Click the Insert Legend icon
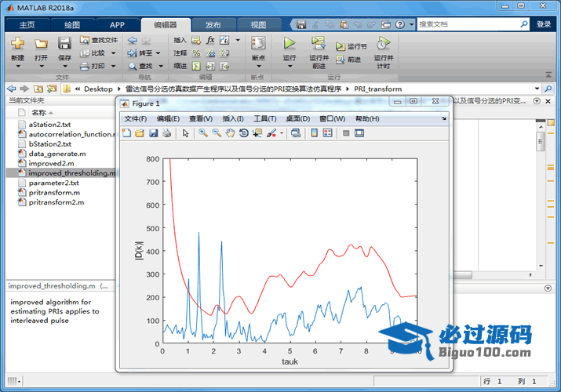 coord(327,133)
